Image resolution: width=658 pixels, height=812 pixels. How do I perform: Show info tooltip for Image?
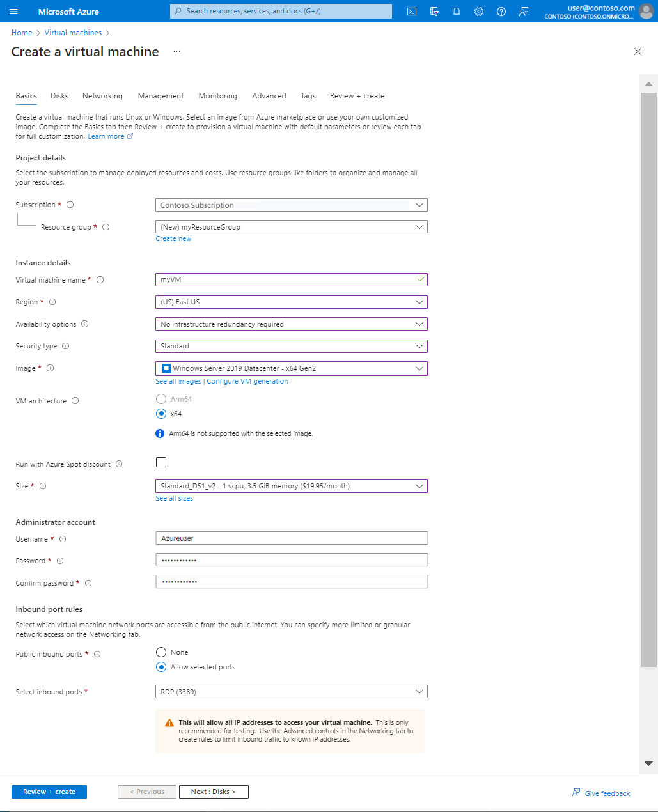51,368
